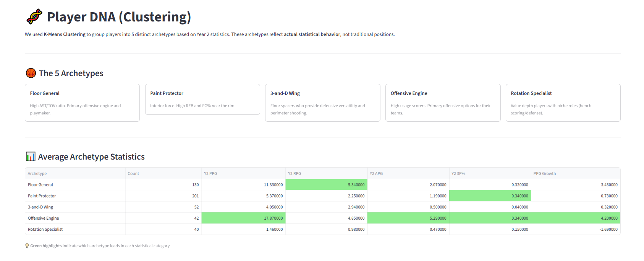
Task: Click the Paint Protector Y2 3P% cell 0.340000
Action: 490,196
